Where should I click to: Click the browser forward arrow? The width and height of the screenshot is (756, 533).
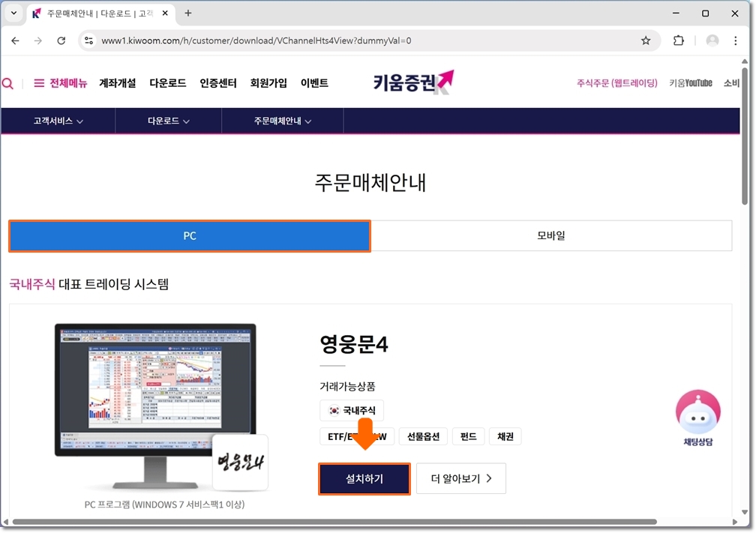pyautogui.click(x=38, y=40)
